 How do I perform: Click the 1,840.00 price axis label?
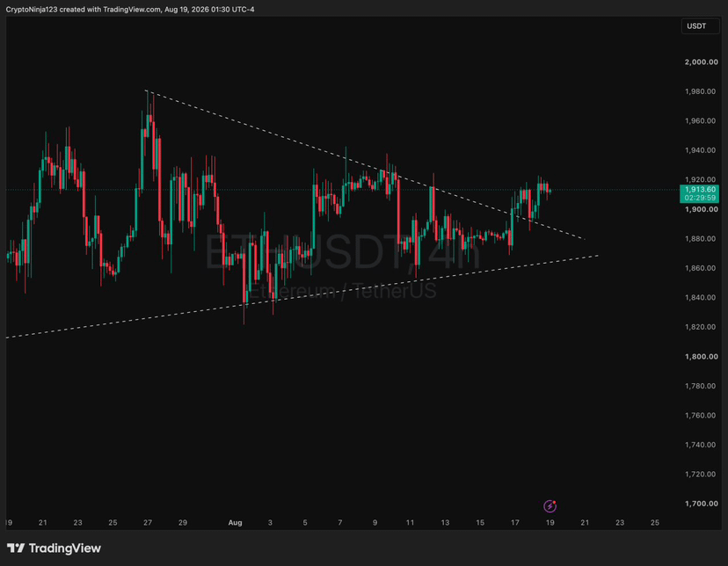coord(700,297)
